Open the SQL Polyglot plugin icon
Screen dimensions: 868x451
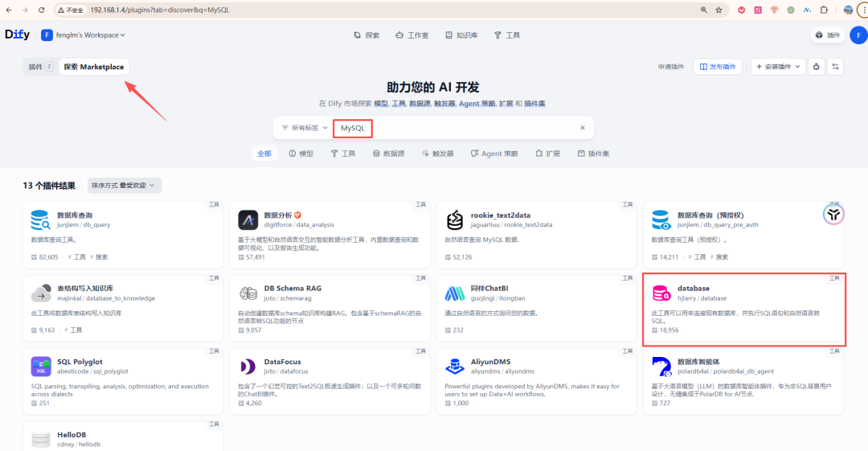40,367
